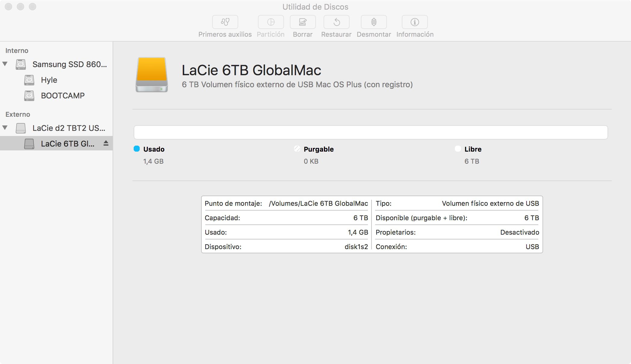Click the large orange external drive icon

152,75
